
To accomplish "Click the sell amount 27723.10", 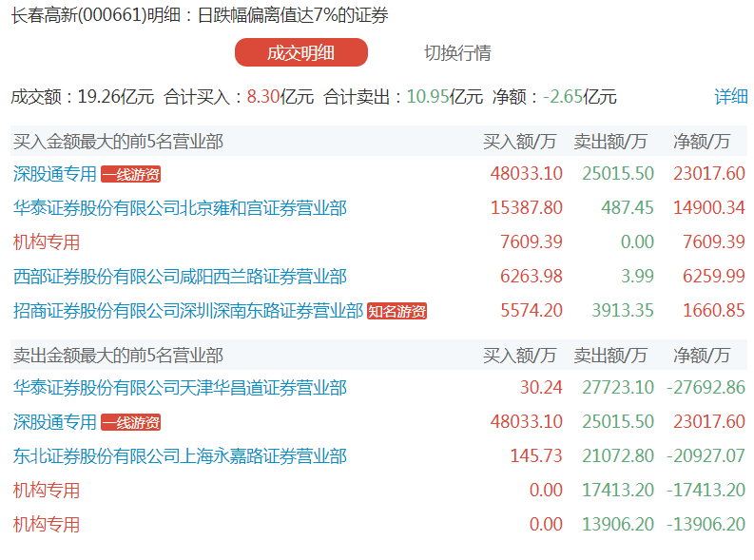I will pos(618,387).
